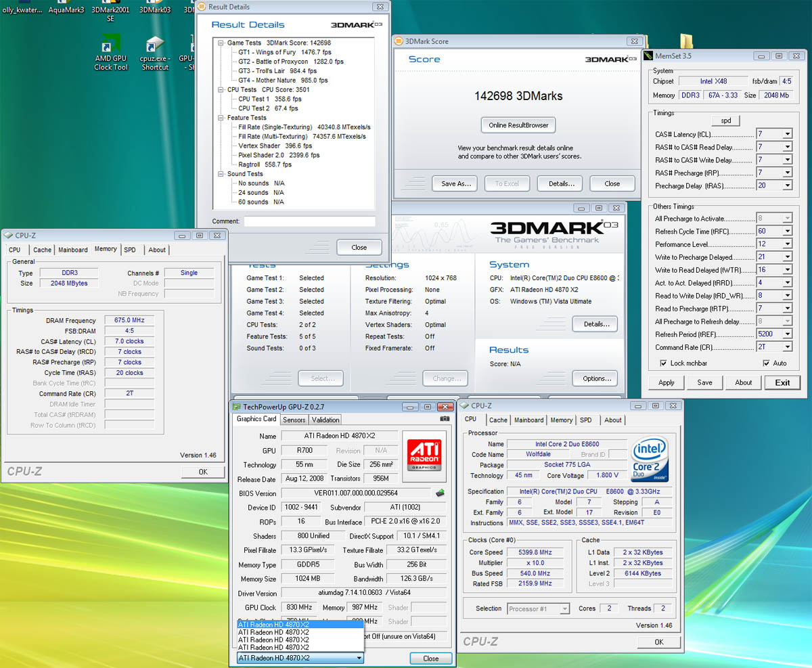Click Close in the GPU-Z window
The height and width of the screenshot is (668, 812).
pos(431,659)
